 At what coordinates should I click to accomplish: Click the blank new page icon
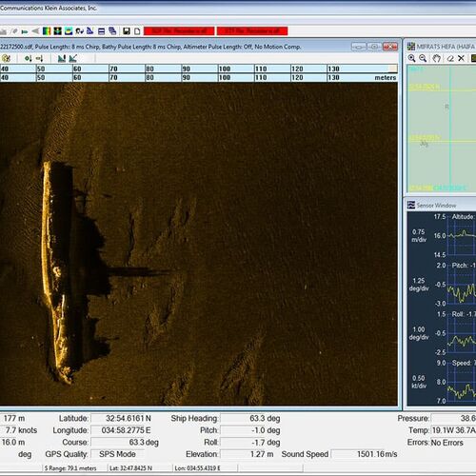pos(137,31)
